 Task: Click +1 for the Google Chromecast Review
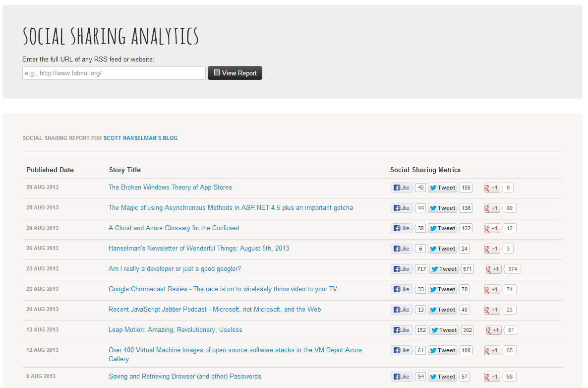tap(492, 289)
